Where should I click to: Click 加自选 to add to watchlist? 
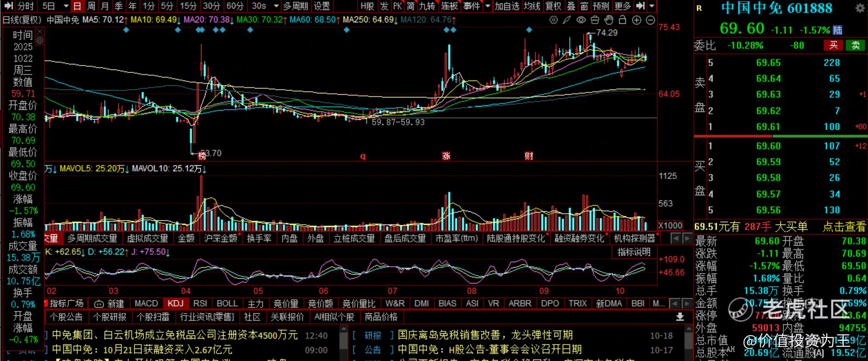click(507, 6)
